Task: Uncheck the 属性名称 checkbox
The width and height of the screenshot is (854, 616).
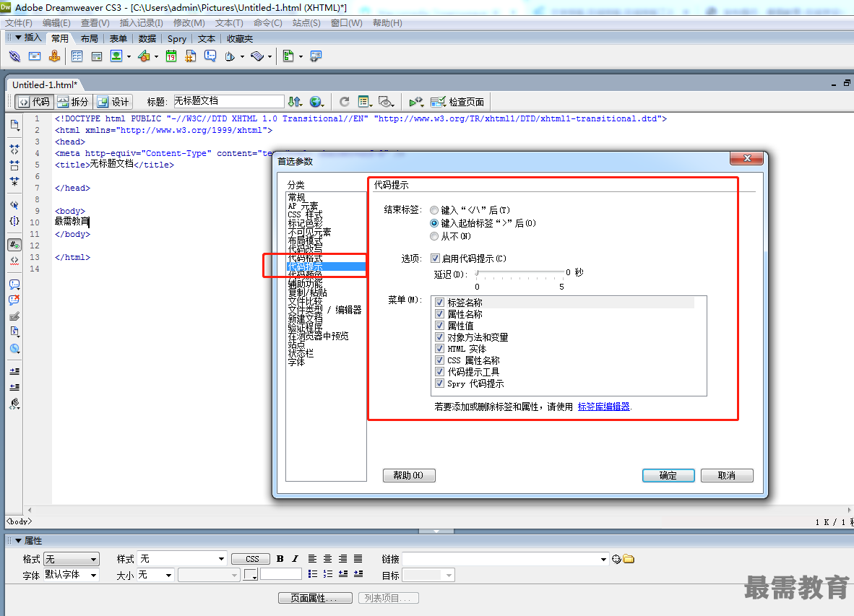Action: (x=439, y=313)
